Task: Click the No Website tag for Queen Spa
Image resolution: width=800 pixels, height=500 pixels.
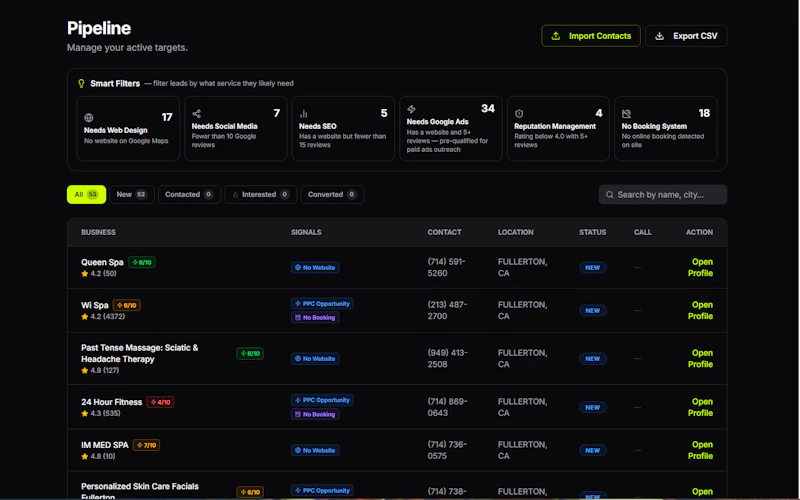Action: pyautogui.click(x=315, y=267)
